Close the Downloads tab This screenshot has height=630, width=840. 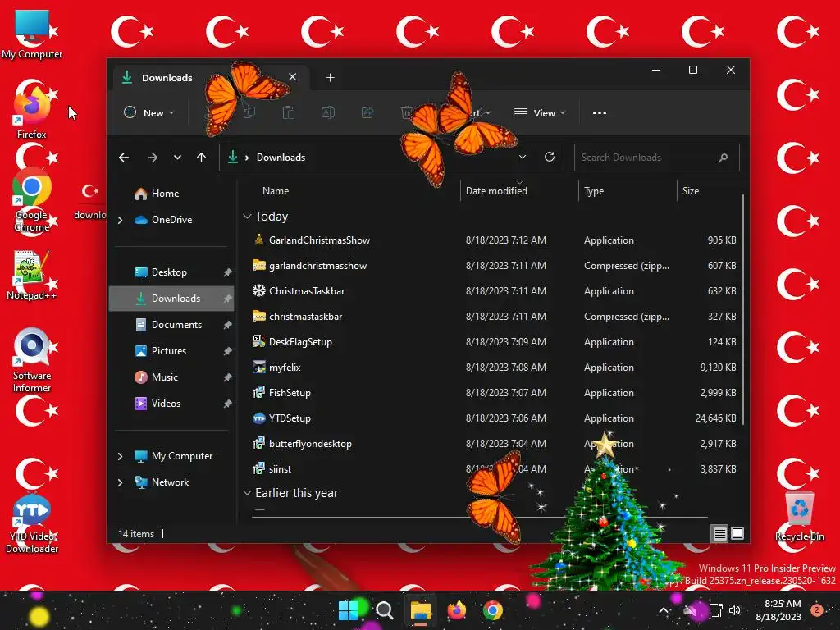(293, 77)
